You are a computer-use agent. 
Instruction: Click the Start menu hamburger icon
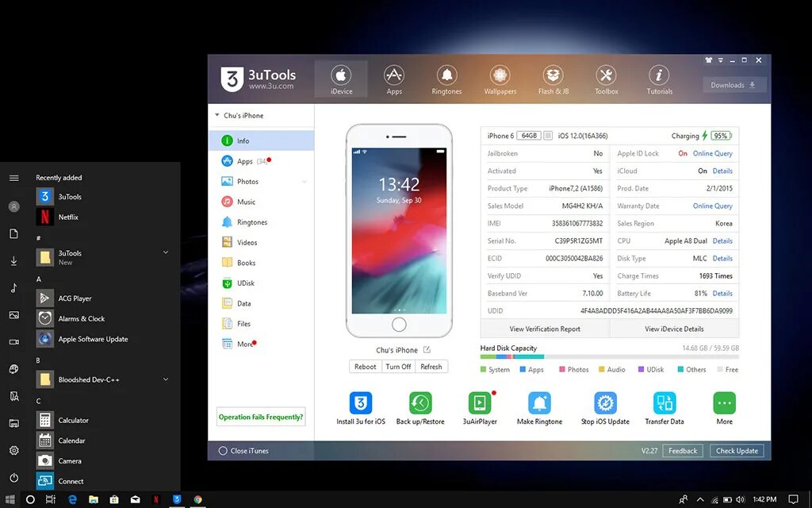coord(14,178)
